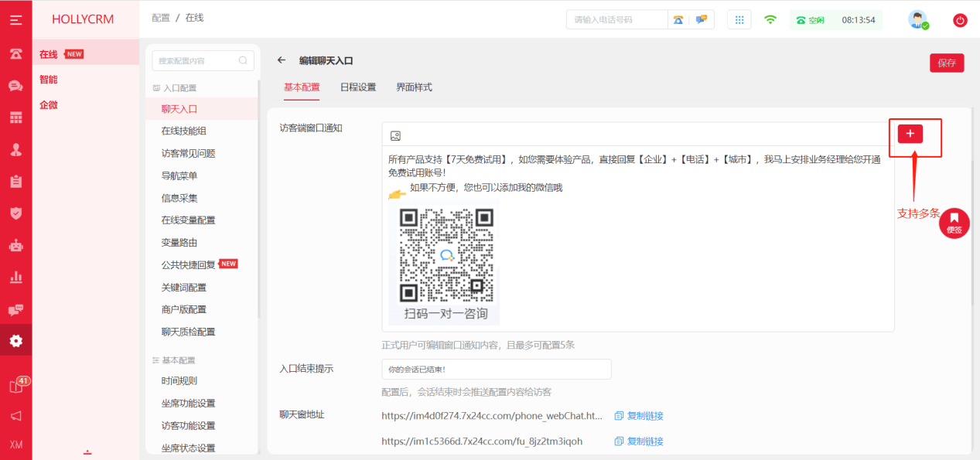The height and width of the screenshot is (460, 980).
Task: Collapse the hamburger menu in the sidebar
Action: tap(15, 20)
